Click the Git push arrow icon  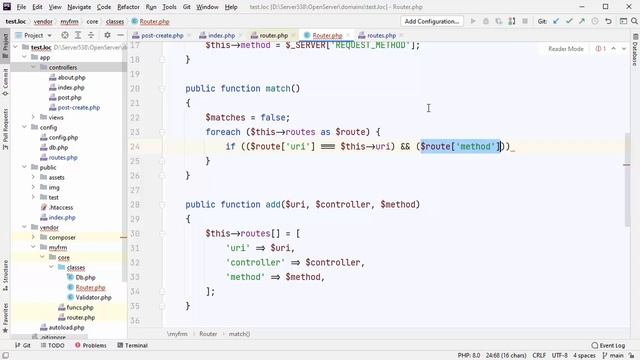tap(582, 21)
